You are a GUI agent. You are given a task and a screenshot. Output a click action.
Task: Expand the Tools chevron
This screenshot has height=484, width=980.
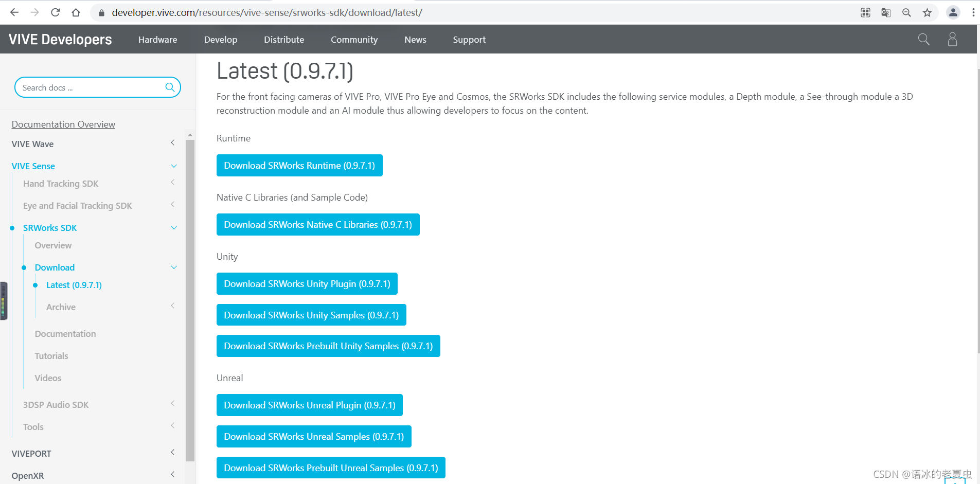pyautogui.click(x=173, y=426)
